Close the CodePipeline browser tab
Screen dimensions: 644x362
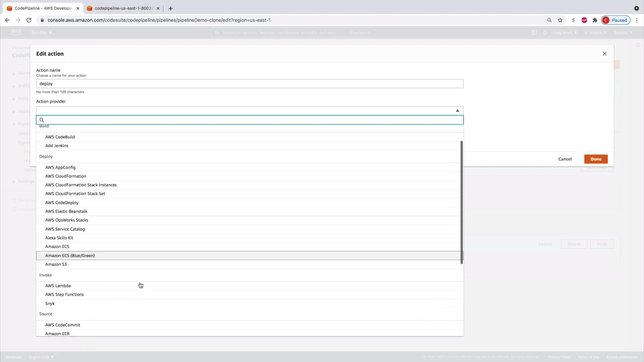[x=78, y=8]
